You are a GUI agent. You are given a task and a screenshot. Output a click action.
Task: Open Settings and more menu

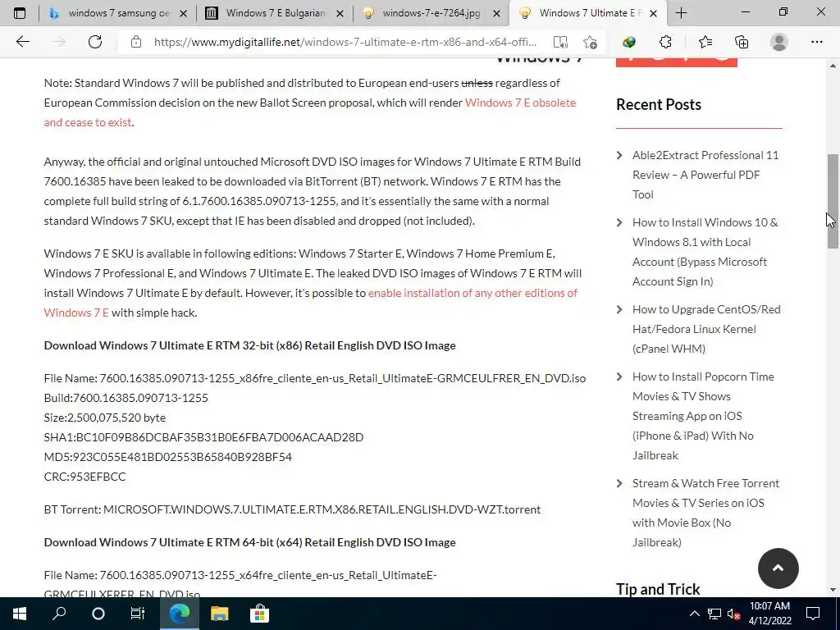(x=816, y=42)
